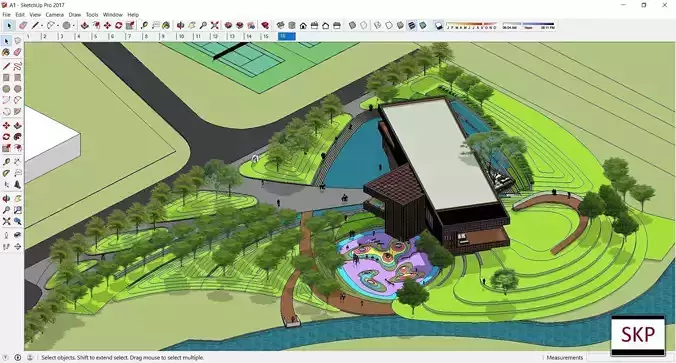Viewport: 676px width, 363px height.
Task: Toggle X-Ray face style
Action: click(x=352, y=26)
